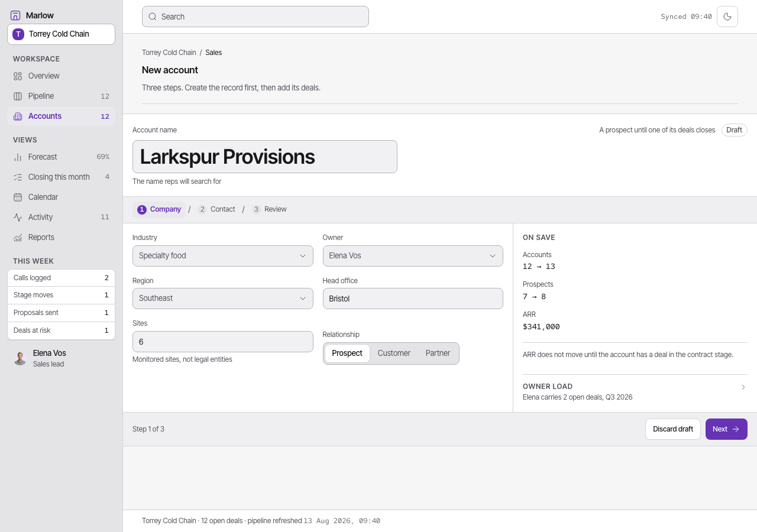The width and height of the screenshot is (757, 532).
Task: Expand the Owner load section chevron
Action: 743,387
